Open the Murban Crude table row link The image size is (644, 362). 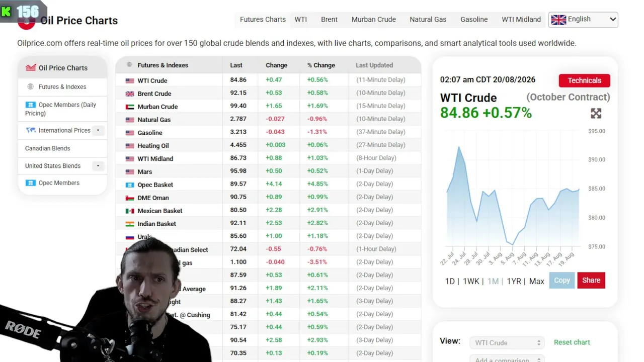(157, 107)
